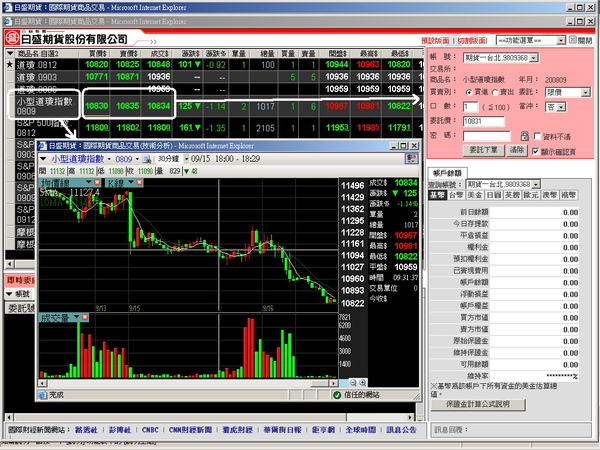Open the 功能選單 function menu dropdown
600x450 pixels.
click(x=561, y=40)
